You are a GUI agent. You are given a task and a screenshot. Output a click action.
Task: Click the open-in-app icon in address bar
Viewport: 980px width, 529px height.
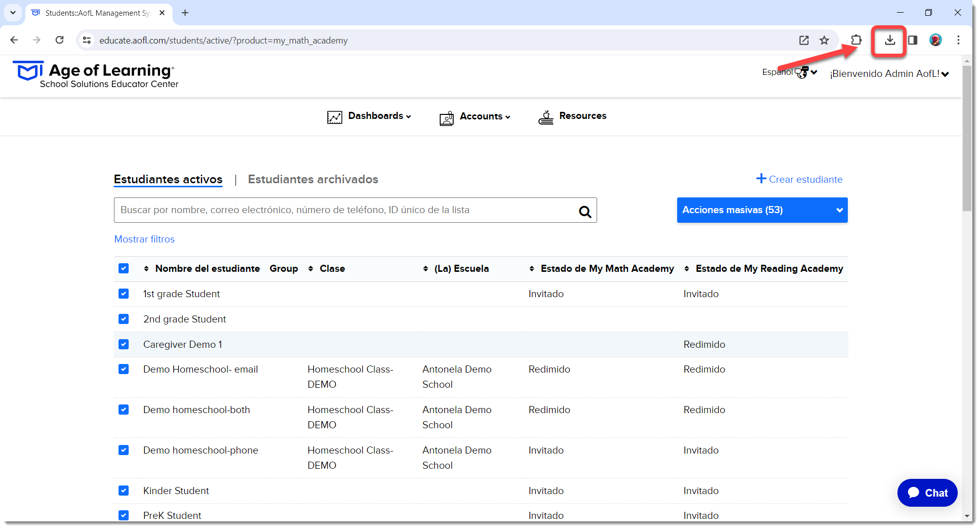pyautogui.click(x=804, y=40)
